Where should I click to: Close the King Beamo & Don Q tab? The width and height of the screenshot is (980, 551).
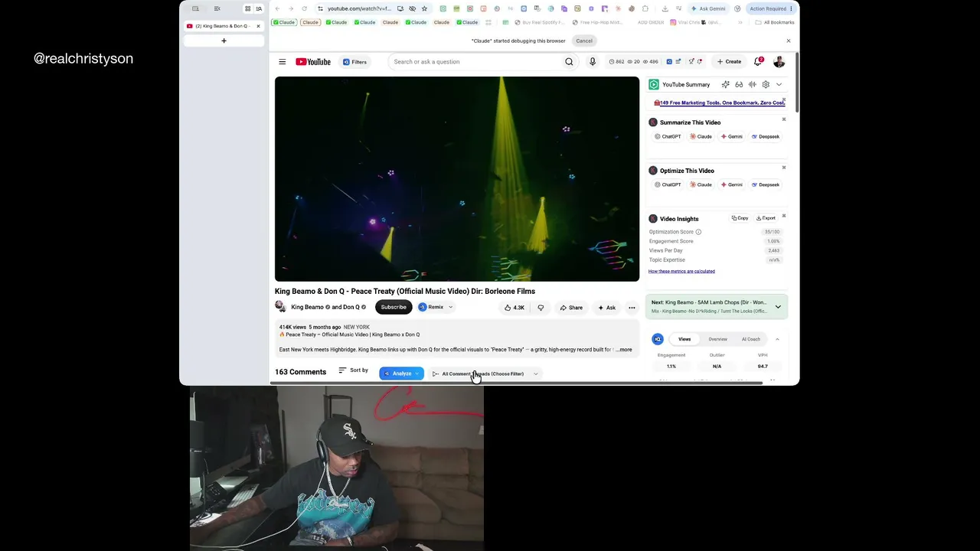[258, 26]
